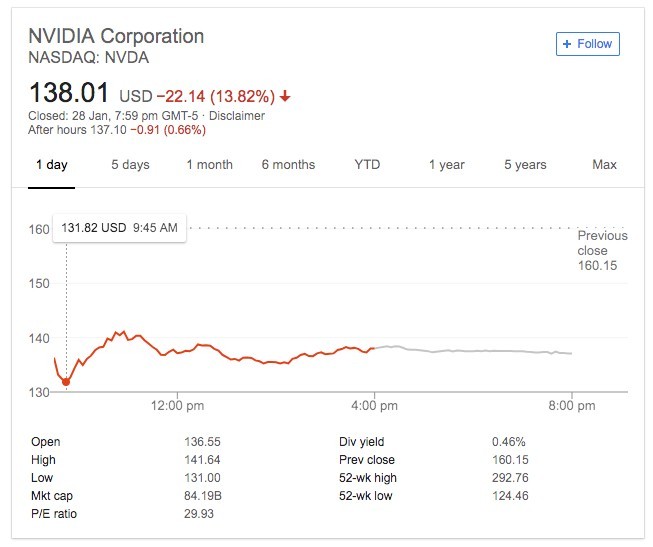Switch to the 5 days tab

[x=129, y=165]
